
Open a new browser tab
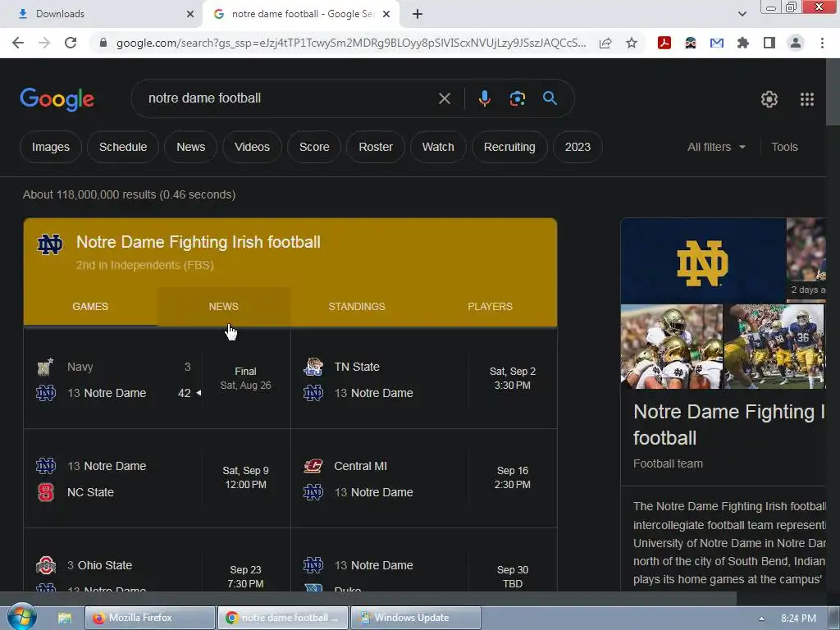(418, 14)
